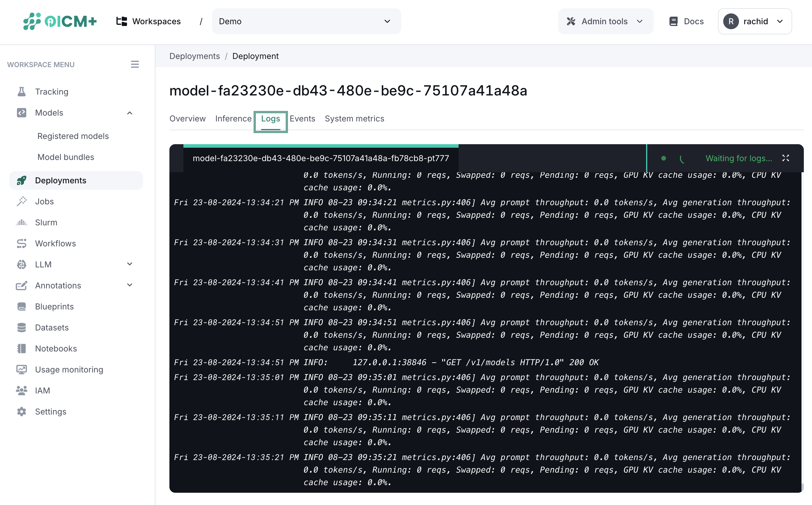Open the Workflows section
Screen dimensions: 812x505
coord(55,243)
